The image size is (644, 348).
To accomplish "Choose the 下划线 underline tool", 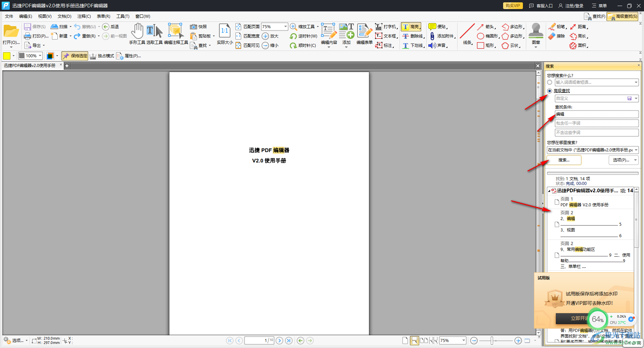I will [x=413, y=46].
